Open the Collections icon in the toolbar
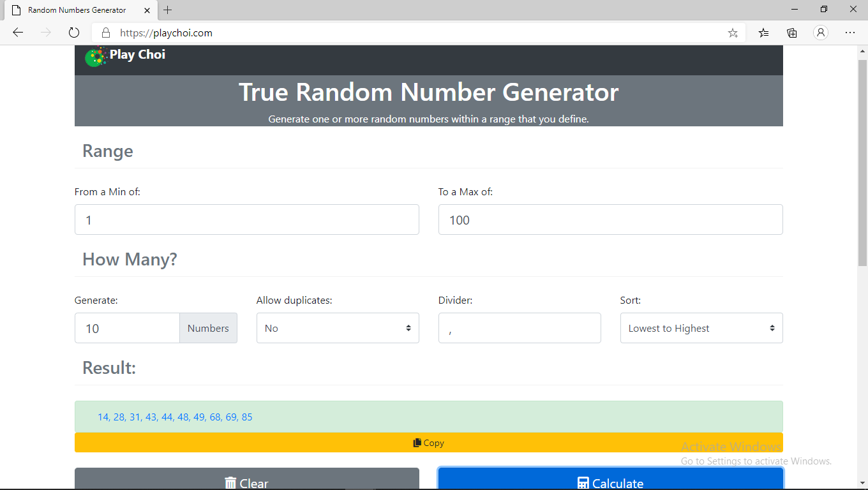 [x=791, y=33]
